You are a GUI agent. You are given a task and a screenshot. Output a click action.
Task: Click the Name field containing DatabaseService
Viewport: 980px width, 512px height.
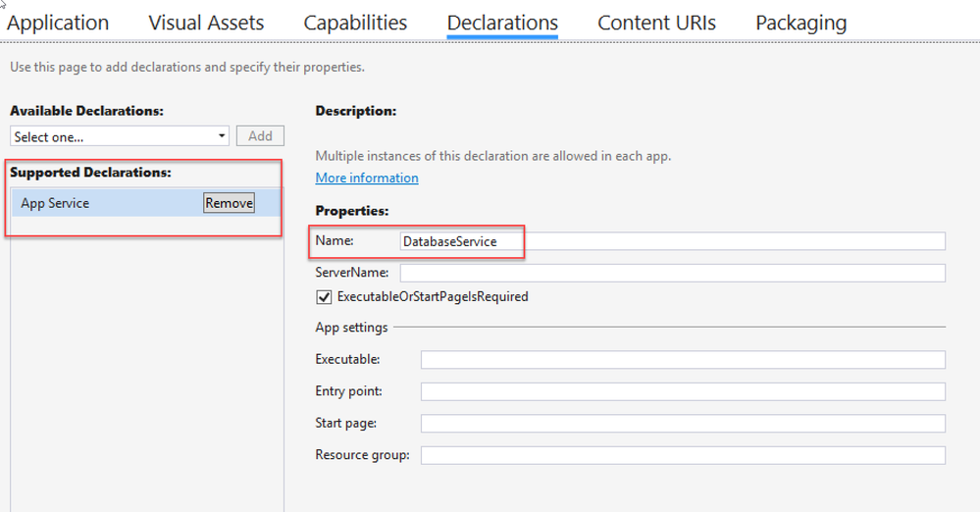[x=671, y=241]
